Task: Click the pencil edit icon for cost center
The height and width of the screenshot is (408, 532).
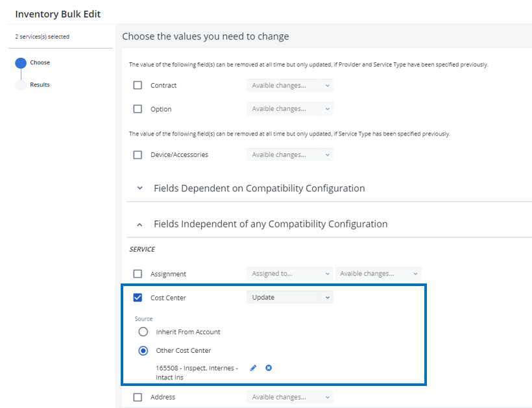Action: pyautogui.click(x=253, y=368)
